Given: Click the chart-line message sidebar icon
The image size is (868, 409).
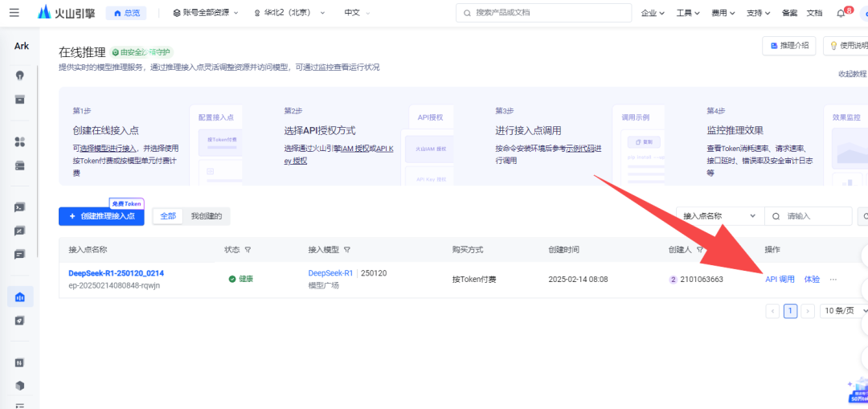Looking at the screenshot, I should 20,231.
